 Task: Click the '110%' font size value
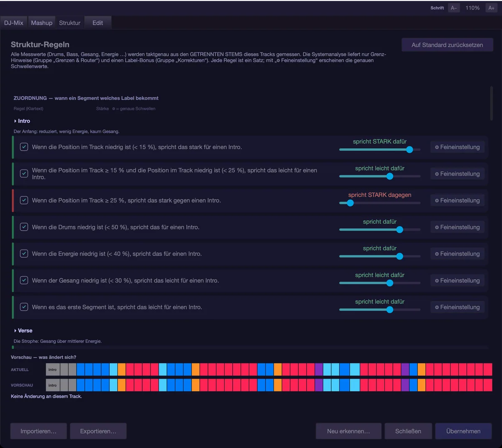coord(473,8)
